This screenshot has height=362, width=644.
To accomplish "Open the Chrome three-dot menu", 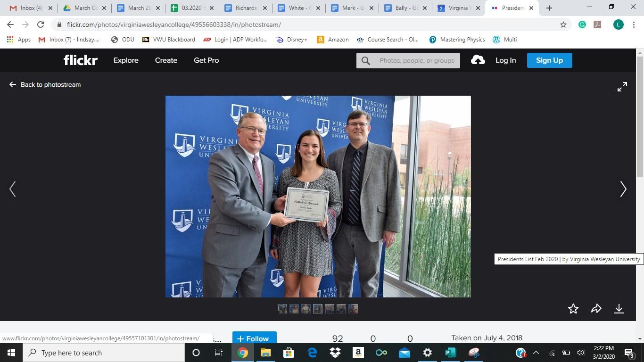I will tap(635, 25).
